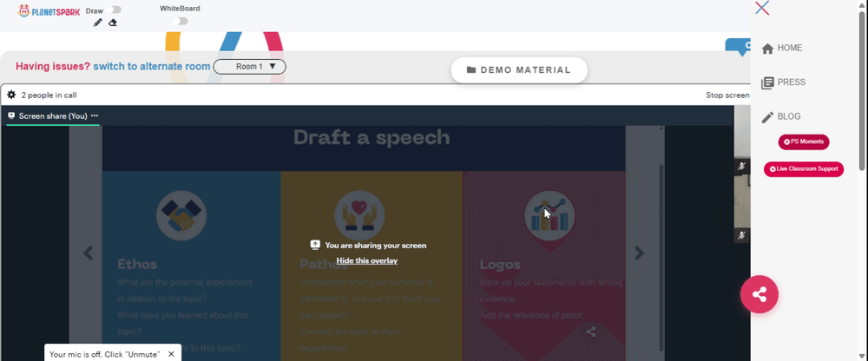Open the Room 1 dropdown
The width and height of the screenshot is (868, 361).
(250, 67)
